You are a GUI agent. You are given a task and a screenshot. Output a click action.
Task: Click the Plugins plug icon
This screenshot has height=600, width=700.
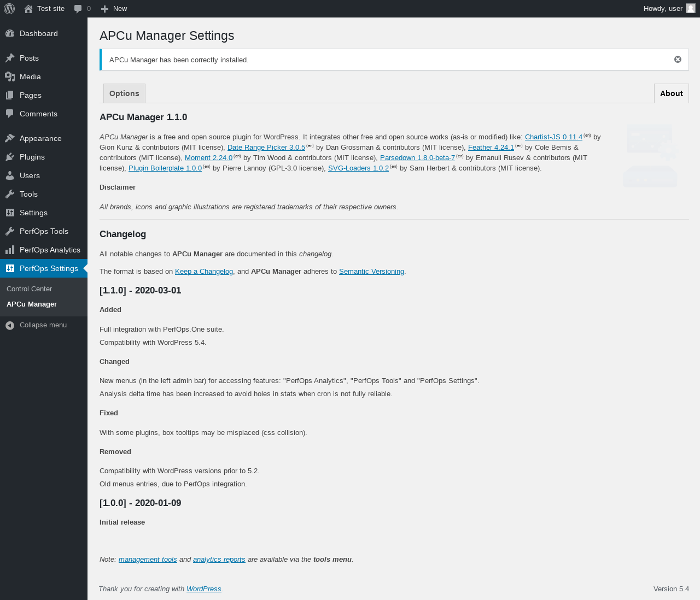(10, 157)
